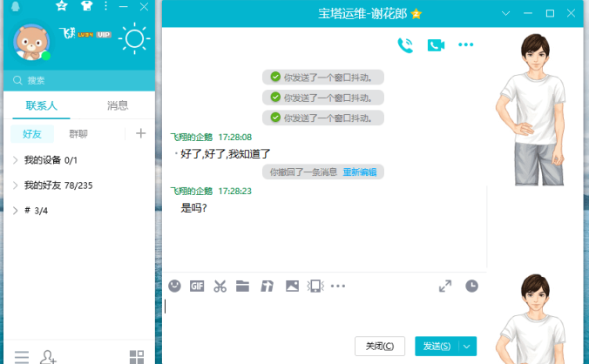Open QQ Zone star icon

[x=62, y=5]
